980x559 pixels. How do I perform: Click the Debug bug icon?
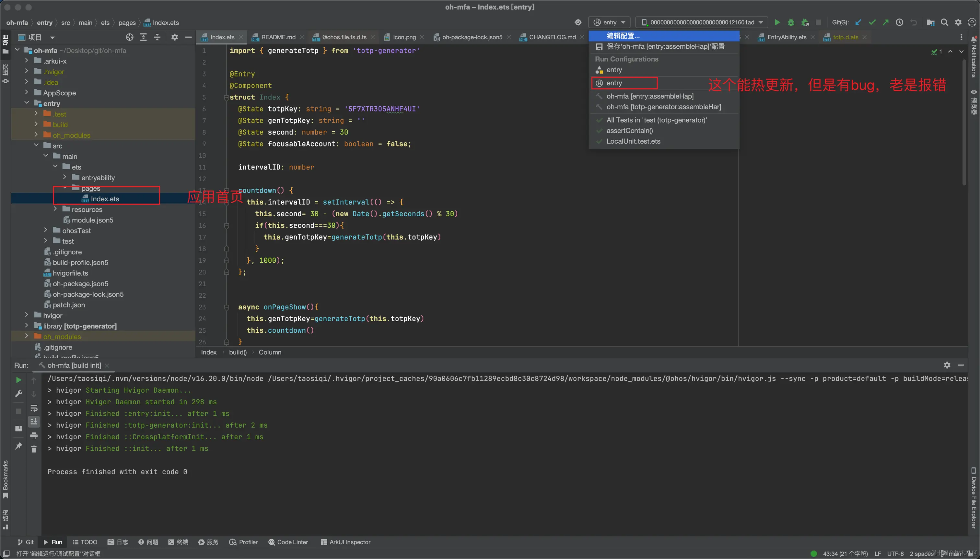point(791,22)
